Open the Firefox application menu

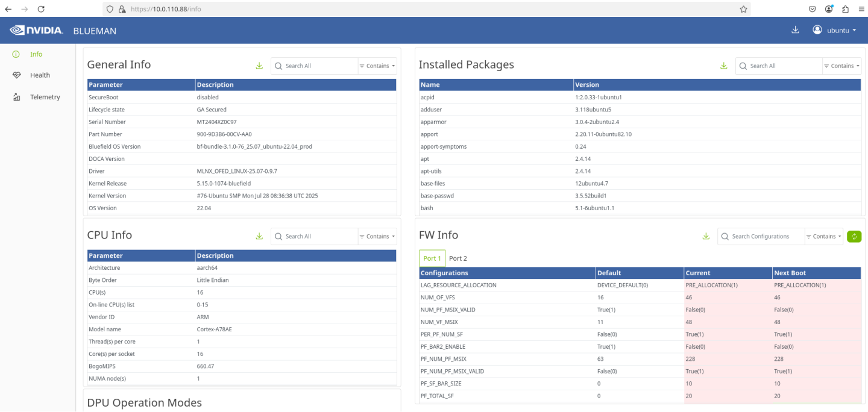click(862, 9)
